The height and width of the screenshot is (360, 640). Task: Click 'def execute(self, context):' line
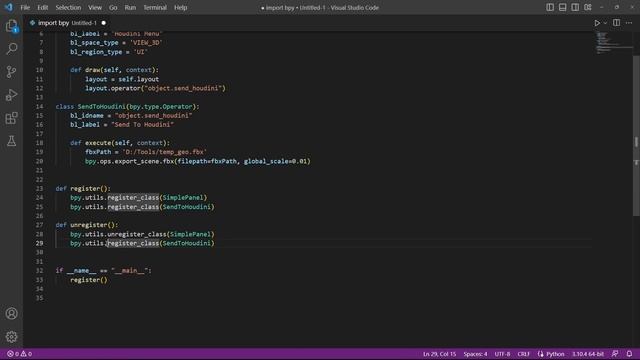coord(120,143)
